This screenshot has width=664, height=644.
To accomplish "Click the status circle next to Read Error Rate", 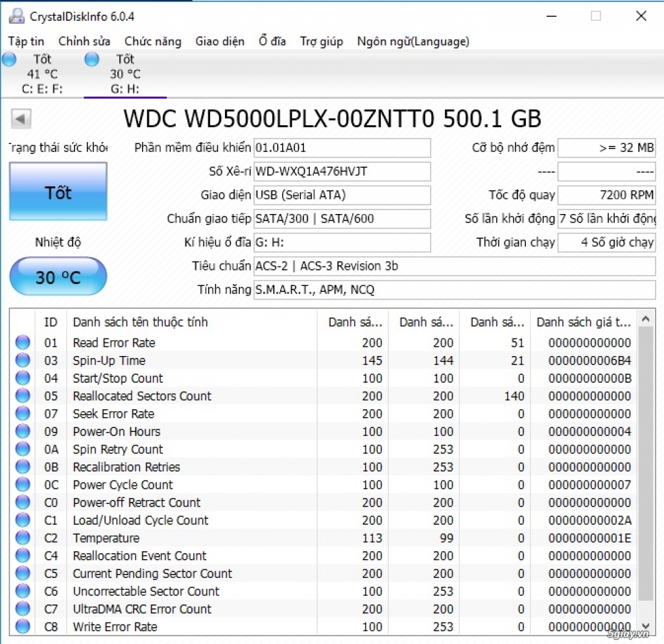I will (x=23, y=342).
